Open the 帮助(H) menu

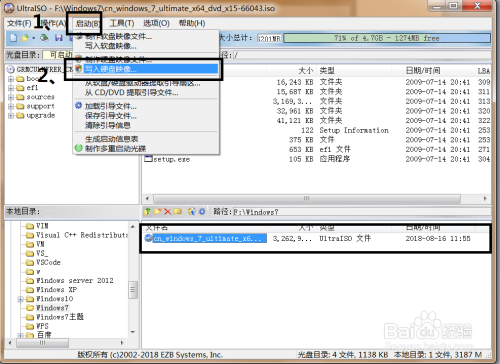192,23
